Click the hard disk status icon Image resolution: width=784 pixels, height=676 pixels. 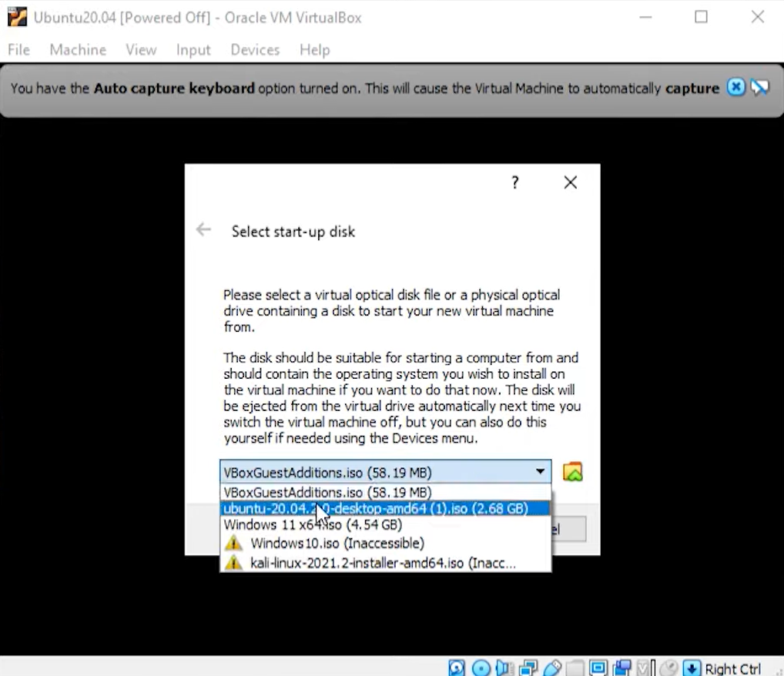pos(457,667)
